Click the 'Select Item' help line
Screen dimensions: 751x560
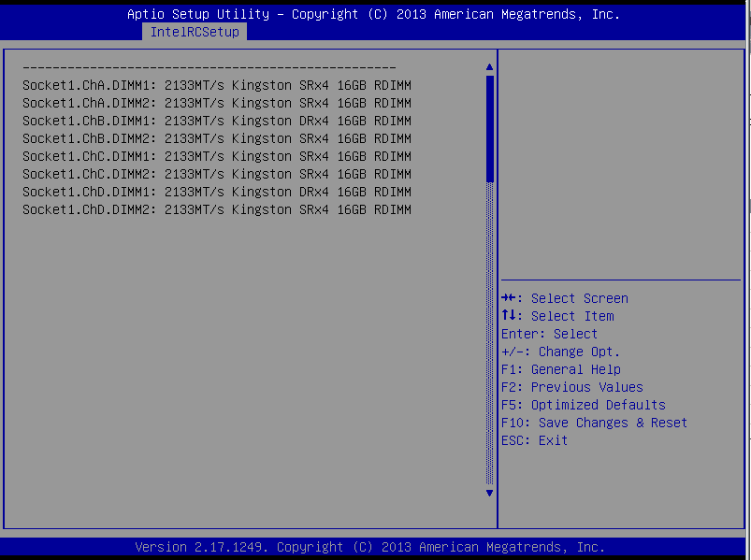[557, 316]
